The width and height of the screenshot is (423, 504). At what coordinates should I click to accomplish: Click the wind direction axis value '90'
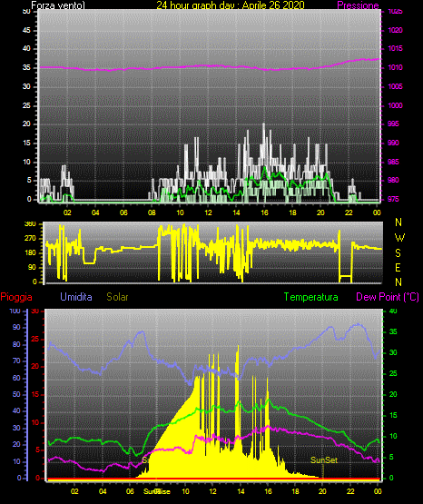pyautogui.click(x=32, y=267)
